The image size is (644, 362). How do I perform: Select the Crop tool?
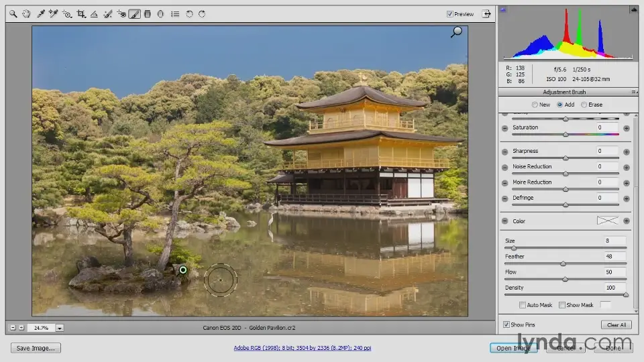click(80, 13)
